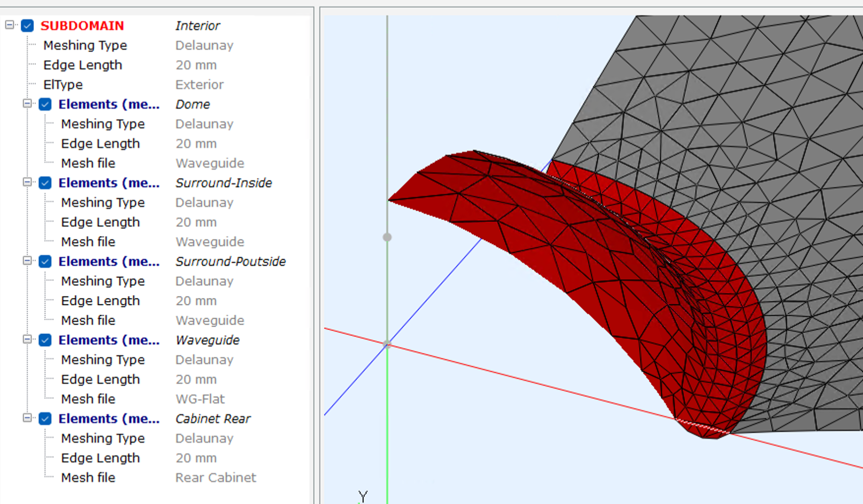This screenshot has width=863, height=504.
Task: Collapse the Surround-Inside elements node
Action: [27, 182]
